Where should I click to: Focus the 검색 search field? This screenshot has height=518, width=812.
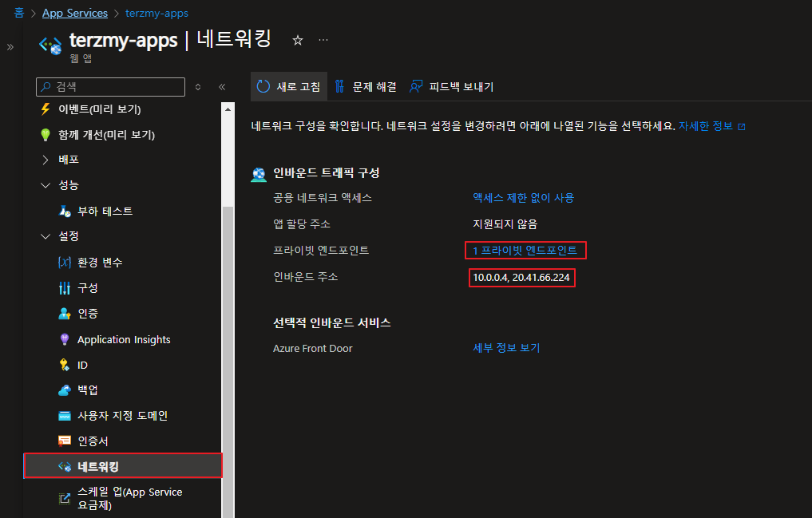(110, 87)
